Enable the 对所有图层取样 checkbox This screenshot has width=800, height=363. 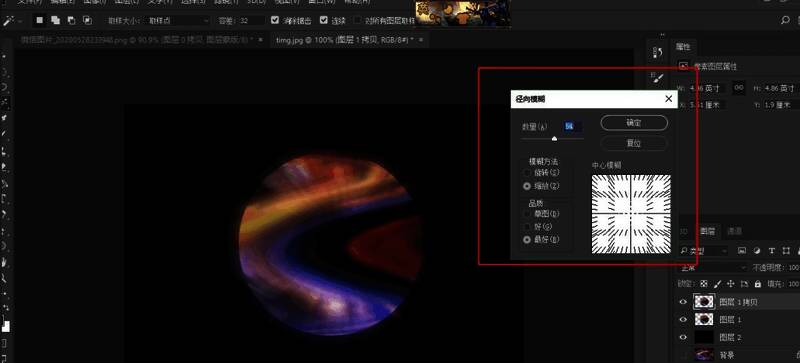pos(357,21)
